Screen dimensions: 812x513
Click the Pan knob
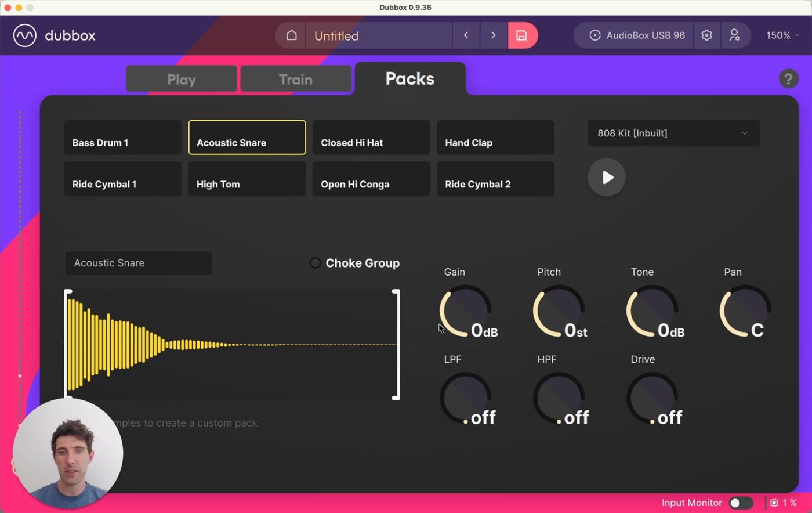746,311
